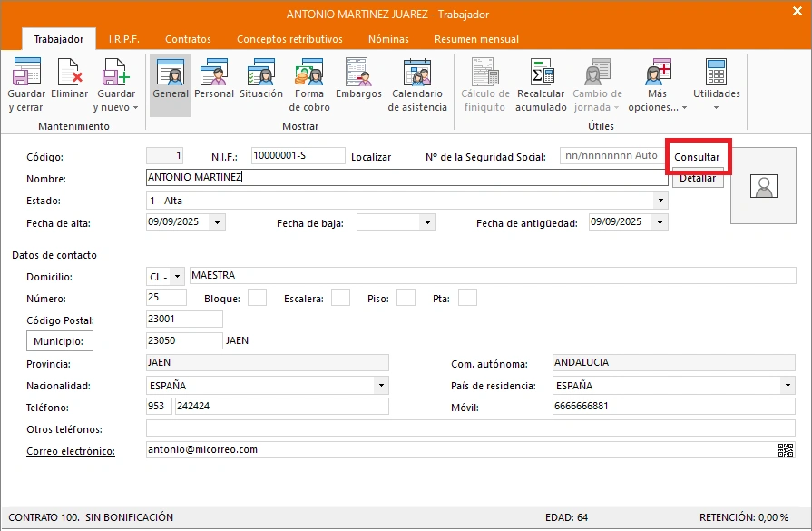Click the QR code icon beside email
Screen dimensions: 812x531
(x=786, y=450)
